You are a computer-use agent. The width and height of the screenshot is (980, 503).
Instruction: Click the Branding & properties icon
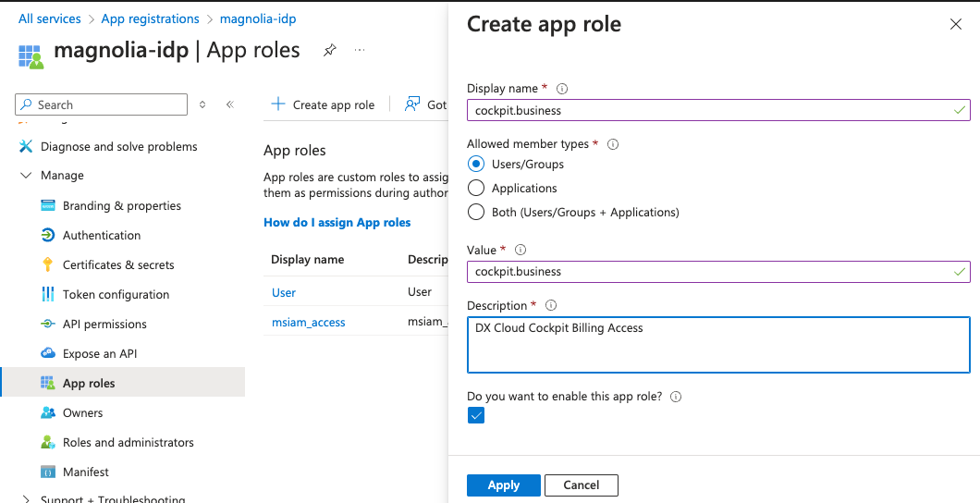(47, 205)
